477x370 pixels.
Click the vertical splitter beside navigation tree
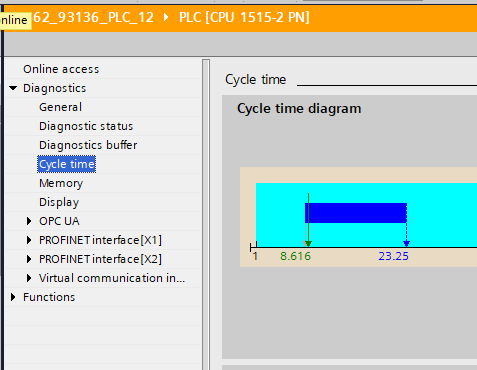tap(206, 213)
